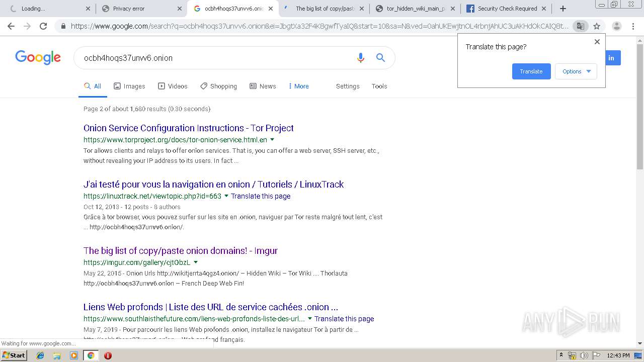Launch the media player taskbar icon
The width and height of the screenshot is (644, 362).
[74, 355]
